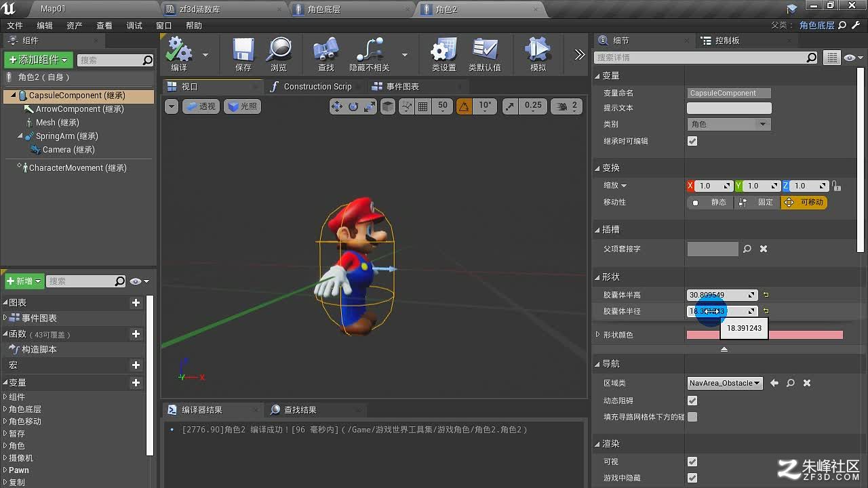Set mobility to 固定 (Stationary)
This screenshot has height=488, width=868.
[757, 202]
